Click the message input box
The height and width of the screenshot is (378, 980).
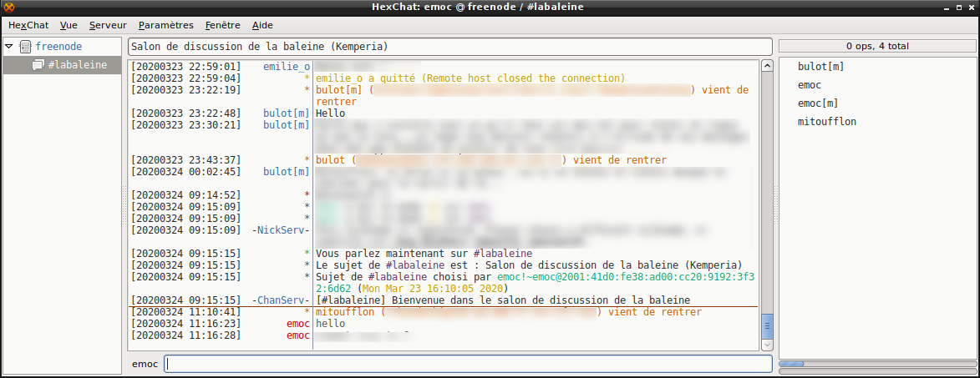pos(468,365)
